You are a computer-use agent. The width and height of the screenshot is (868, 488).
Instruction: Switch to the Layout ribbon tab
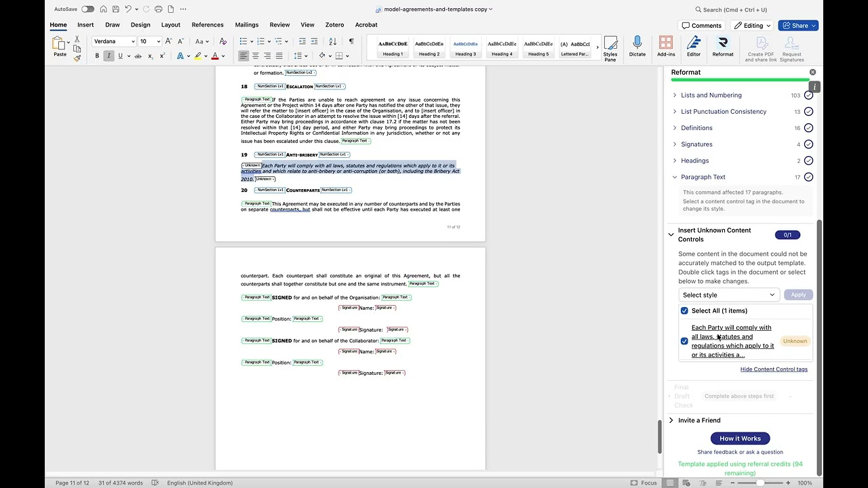pyautogui.click(x=170, y=25)
